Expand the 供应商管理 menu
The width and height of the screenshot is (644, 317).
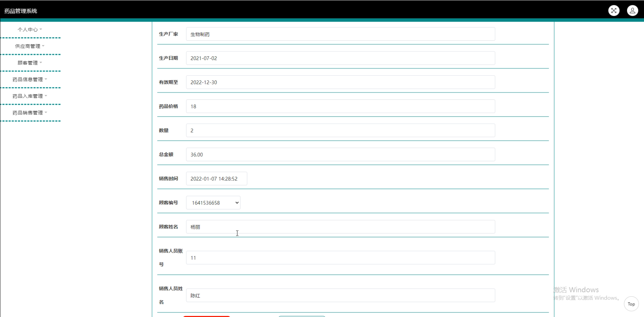30,46
